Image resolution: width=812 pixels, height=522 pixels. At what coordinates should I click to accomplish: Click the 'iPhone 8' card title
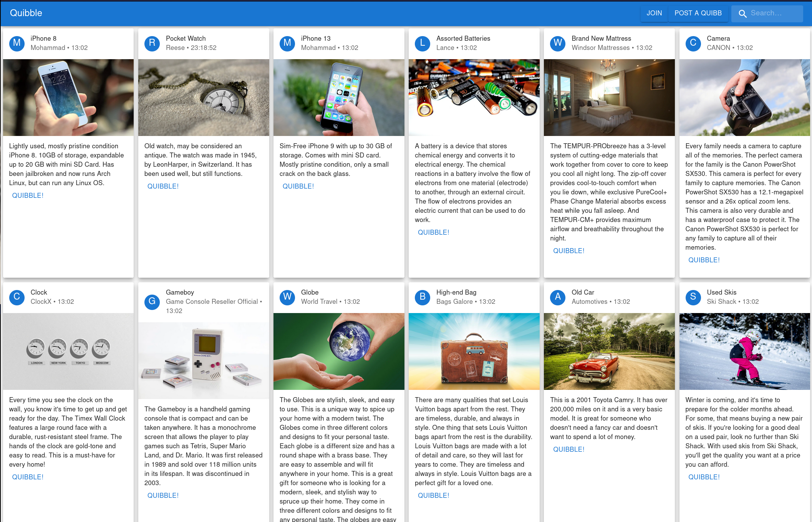[43, 38]
